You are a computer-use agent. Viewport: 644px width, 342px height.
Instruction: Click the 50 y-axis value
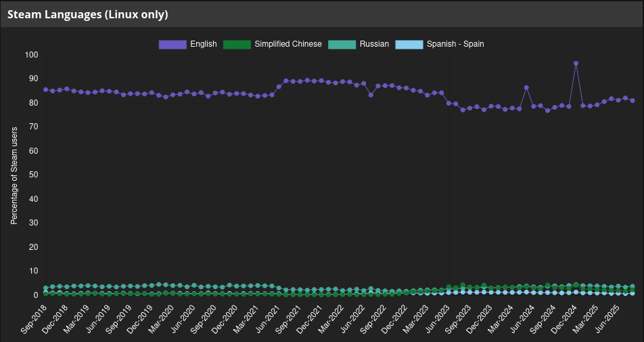(34, 175)
